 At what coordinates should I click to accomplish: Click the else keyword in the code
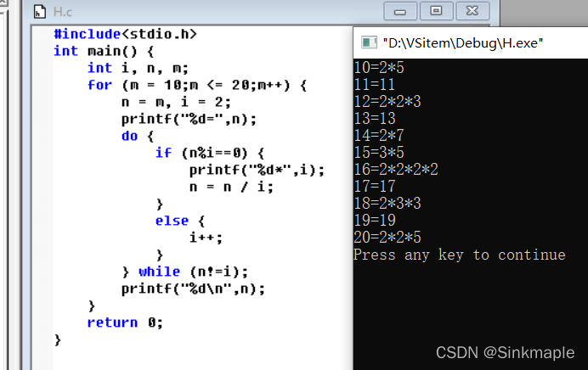click(172, 221)
